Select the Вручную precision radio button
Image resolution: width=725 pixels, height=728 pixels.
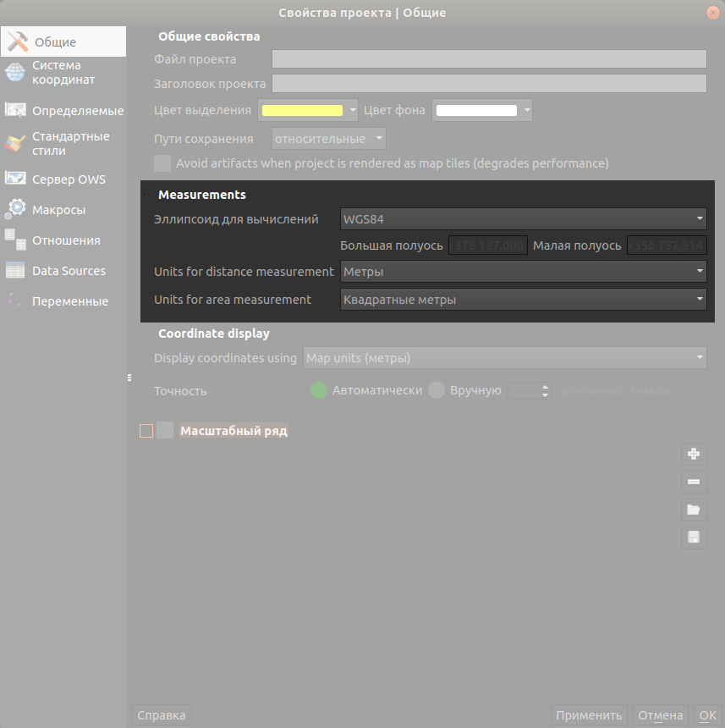pyautogui.click(x=437, y=391)
